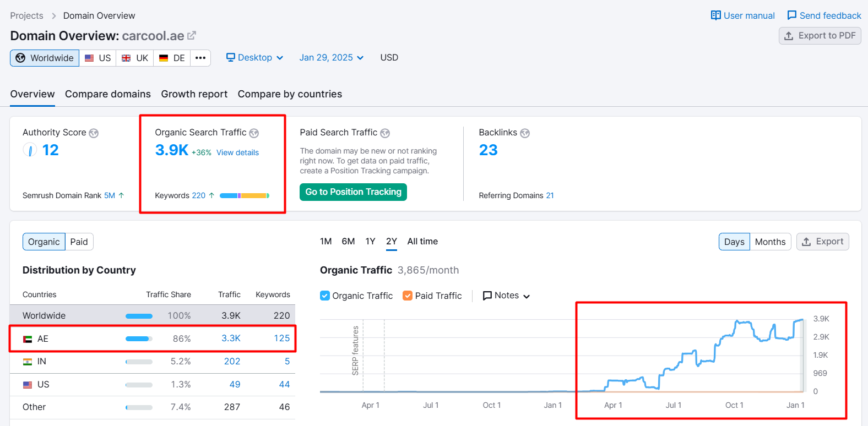This screenshot has width=868, height=426.
Task: Select the US flag database
Action: 97,58
